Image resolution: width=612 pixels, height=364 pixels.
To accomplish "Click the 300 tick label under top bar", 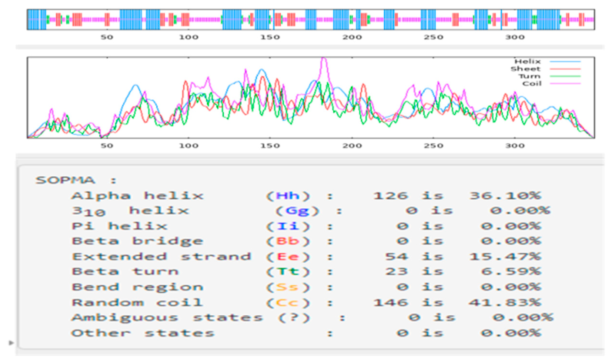I will point(515,37).
